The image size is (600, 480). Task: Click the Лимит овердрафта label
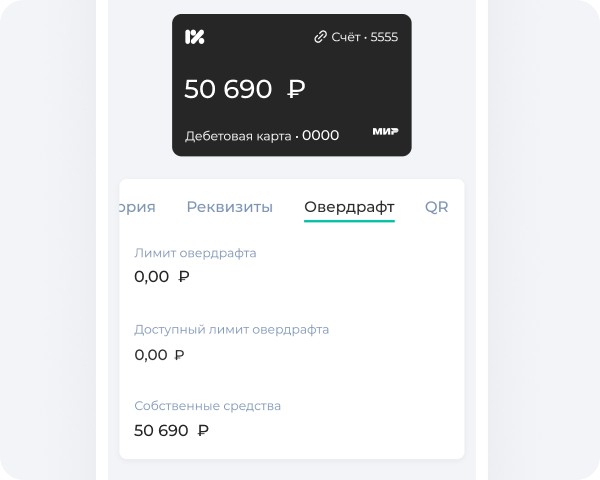pos(195,253)
